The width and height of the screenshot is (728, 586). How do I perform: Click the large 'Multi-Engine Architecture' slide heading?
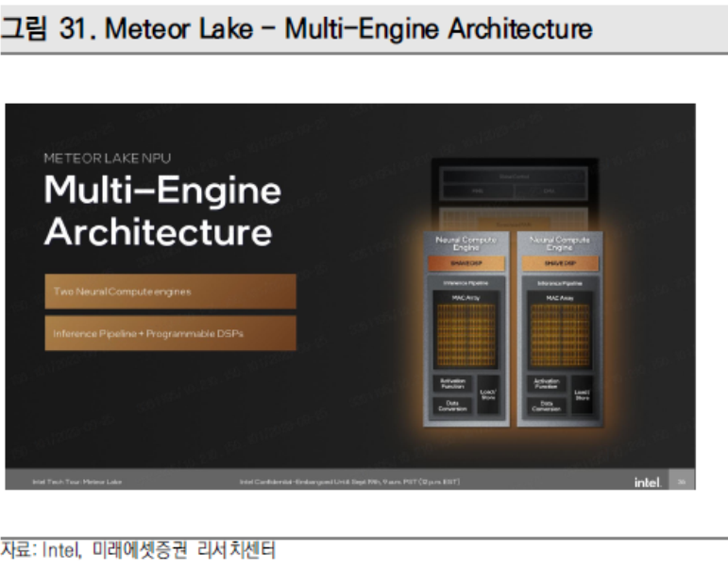tap(162, 210)
